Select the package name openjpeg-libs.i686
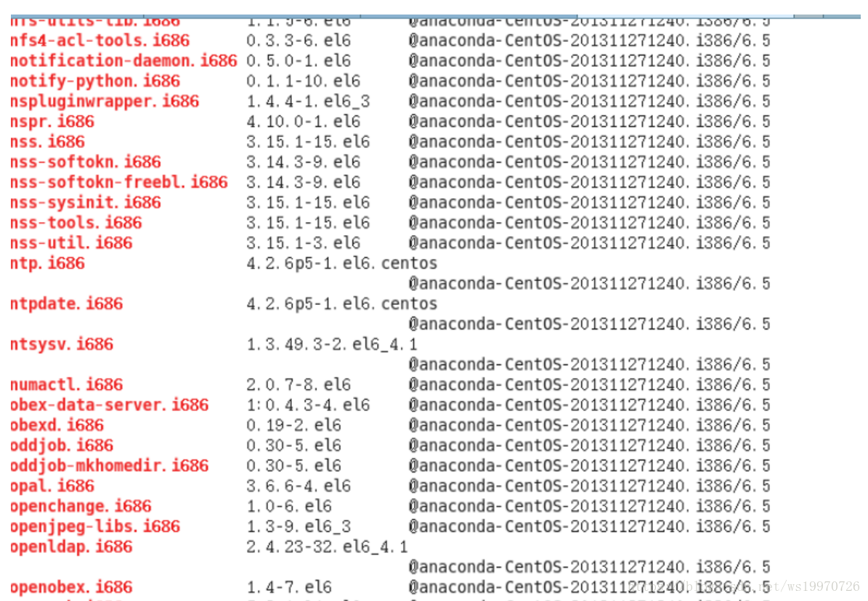Viewport: 868px width, 601px height. [x=95, y=526]
